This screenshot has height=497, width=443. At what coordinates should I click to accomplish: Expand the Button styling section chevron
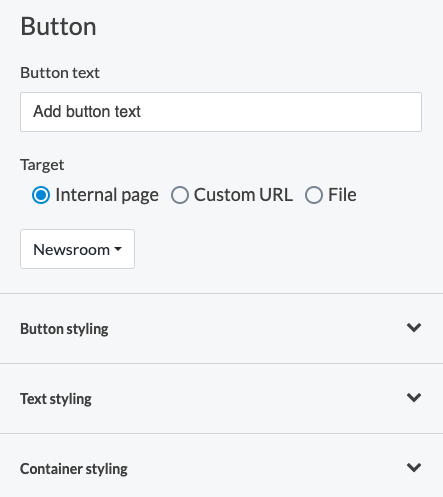414,328
